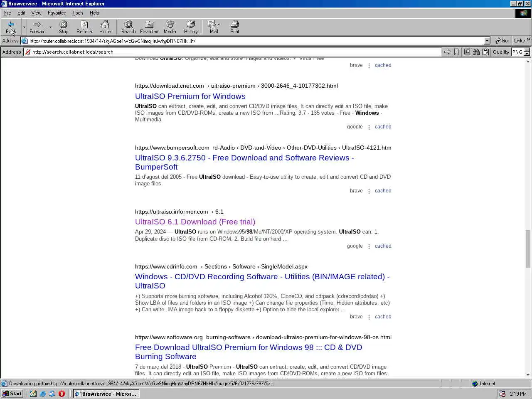Open the Back button history dropdown arrow
The image size is (532, 399).
click(24, 27)
